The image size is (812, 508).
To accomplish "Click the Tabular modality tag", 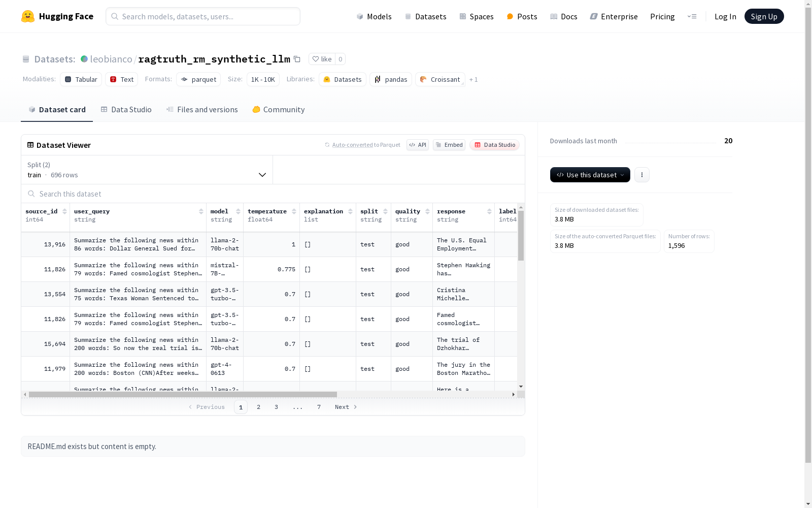I will pyautogui.click(x=81, y=79).
